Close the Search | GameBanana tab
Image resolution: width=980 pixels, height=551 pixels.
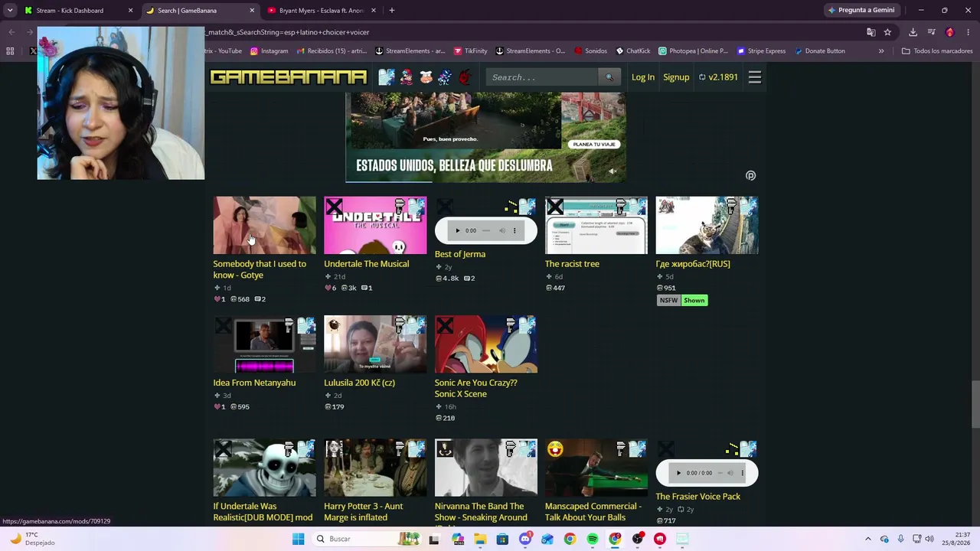point(252,11)
